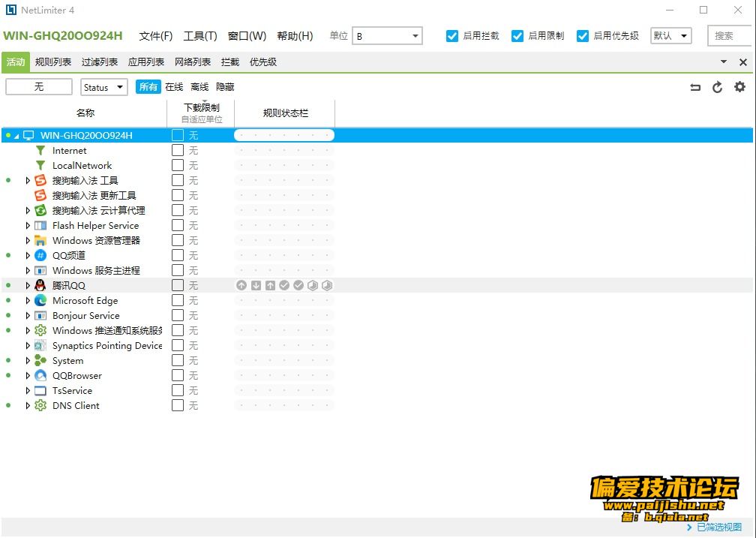Click the 搜索 search field

point(730,36)
